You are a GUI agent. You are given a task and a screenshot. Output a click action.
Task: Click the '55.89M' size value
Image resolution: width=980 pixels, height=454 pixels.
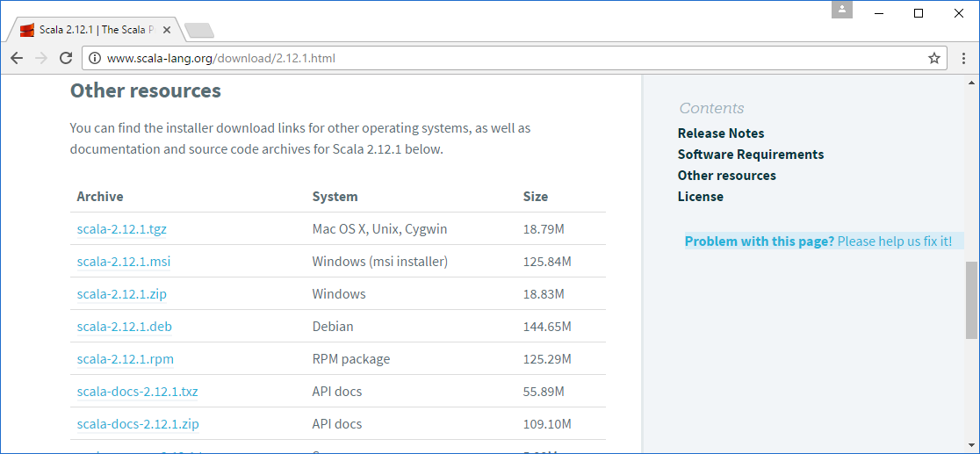click(544, 392)
